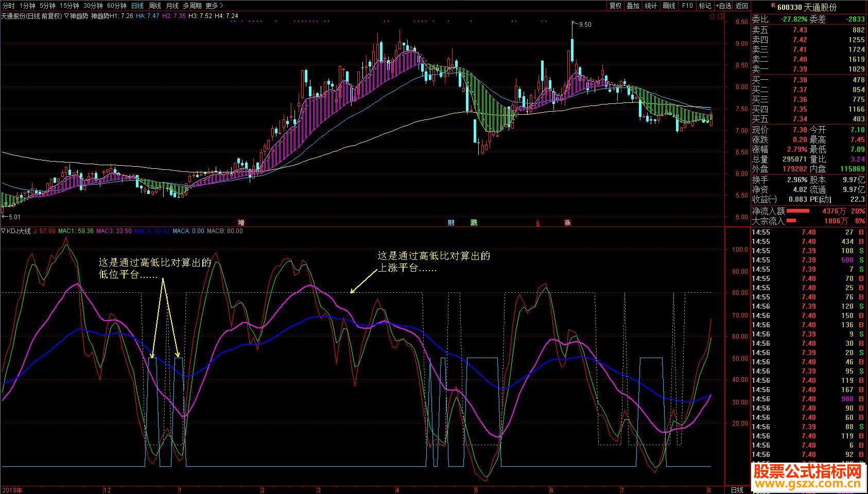This screenshot has height=494, width=868.
Task: Click the 总量 value 295071
Action: tap(794, 159)
